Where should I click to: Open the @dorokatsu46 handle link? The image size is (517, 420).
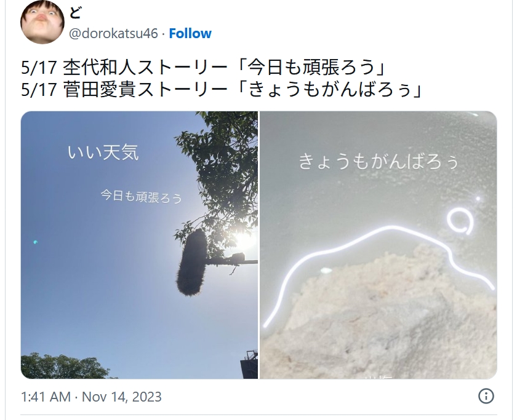pyautogui.click(x=113, y=33)
